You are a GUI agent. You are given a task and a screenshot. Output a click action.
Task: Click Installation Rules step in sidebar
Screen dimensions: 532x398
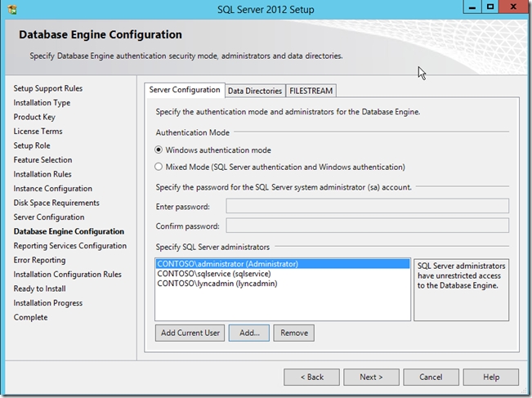[42, 174]
